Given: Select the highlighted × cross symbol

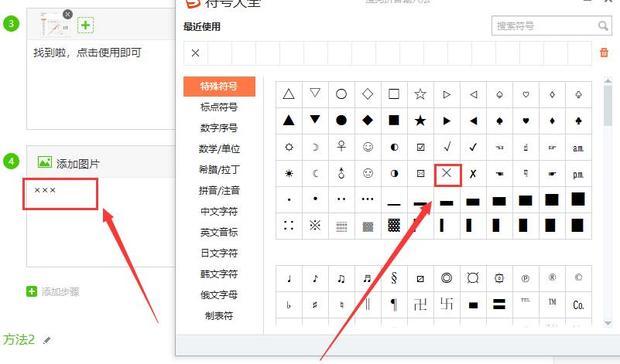Looking at the screenshot, I should (447, 174).
